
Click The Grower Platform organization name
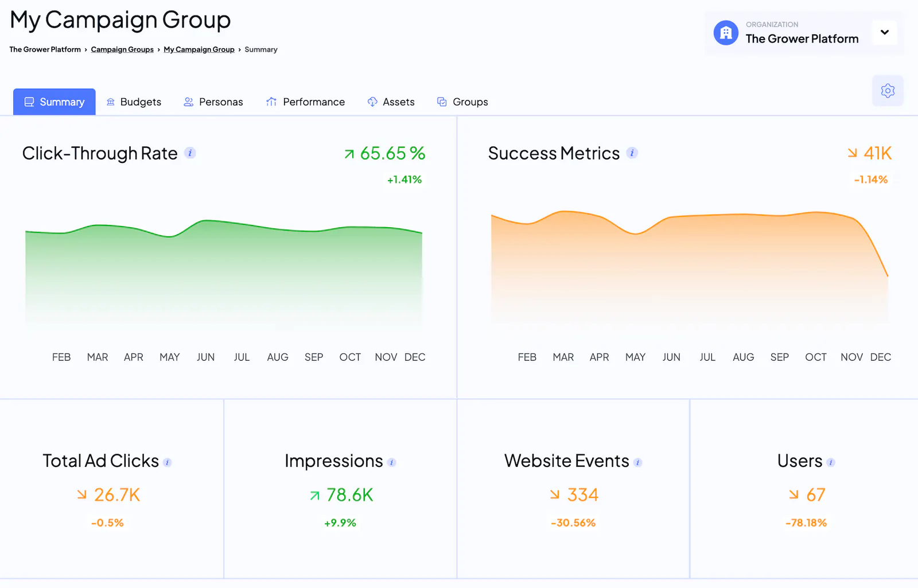802,39
